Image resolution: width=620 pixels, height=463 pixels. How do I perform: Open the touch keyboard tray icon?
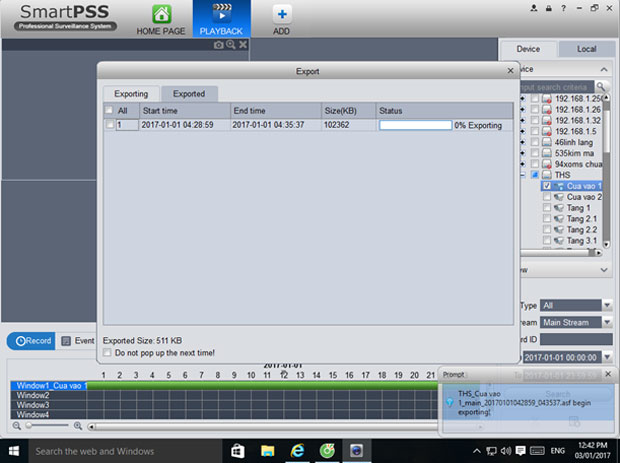pos(537,451)
